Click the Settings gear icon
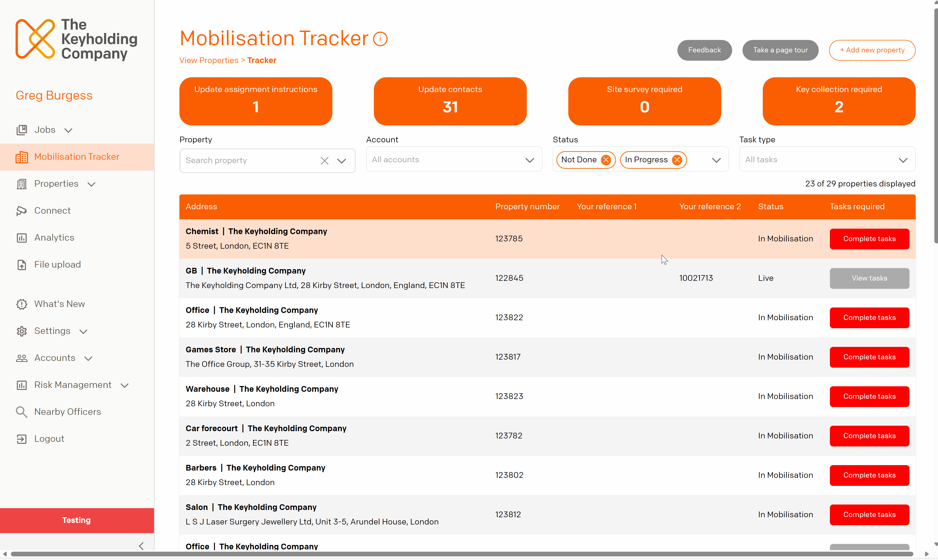 [x=22, y=331]
